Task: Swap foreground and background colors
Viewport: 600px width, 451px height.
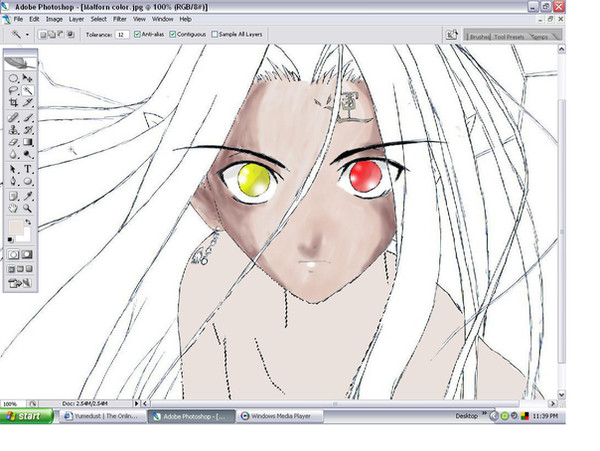Action: [28, 222]
